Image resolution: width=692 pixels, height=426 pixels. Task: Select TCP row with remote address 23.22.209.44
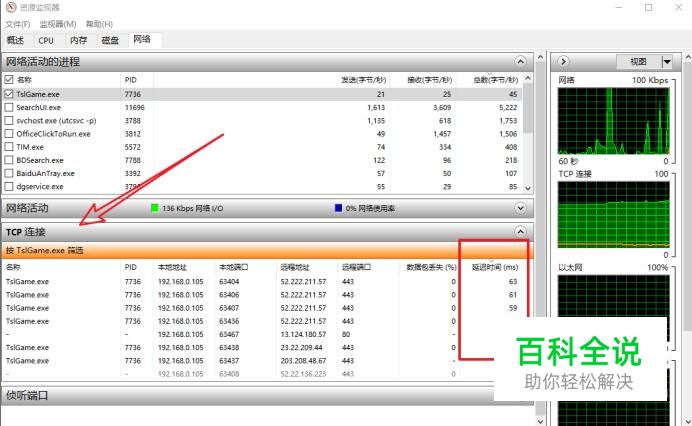[262, 348]
